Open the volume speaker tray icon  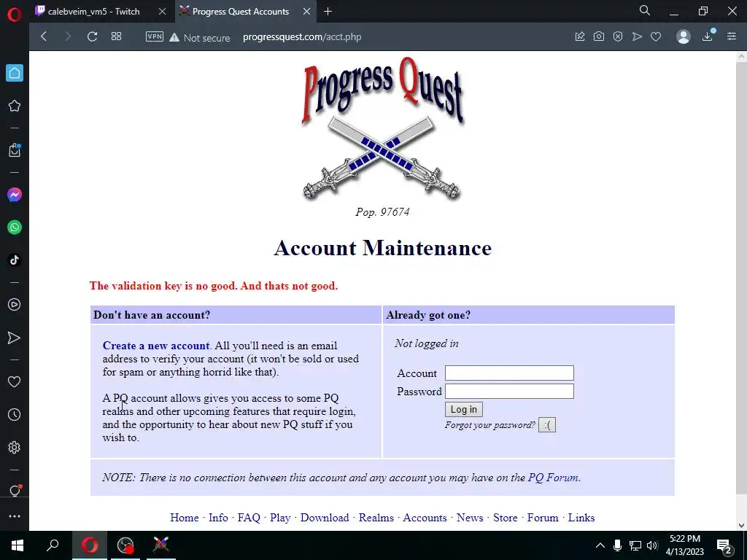[x=651, y=545]
